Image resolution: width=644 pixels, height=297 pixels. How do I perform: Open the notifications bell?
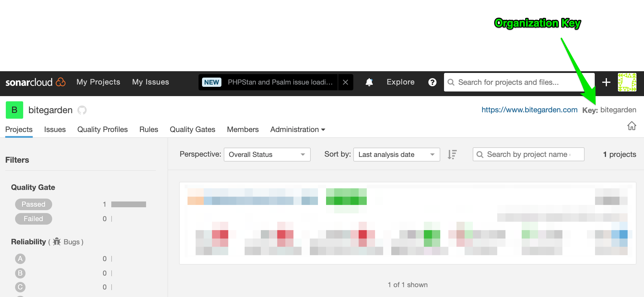(x=369, y=82)
